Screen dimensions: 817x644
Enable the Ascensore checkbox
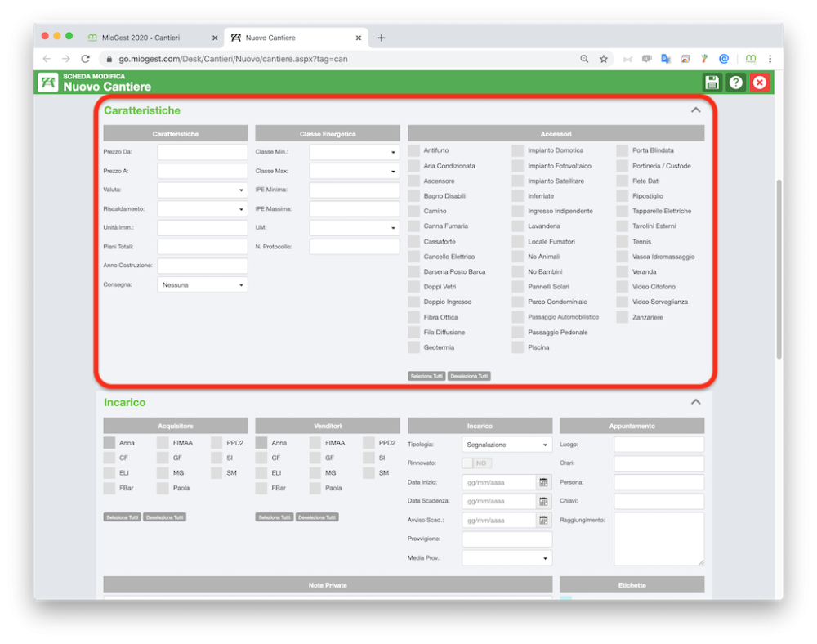pyautogui.click(x=413, y=181)
